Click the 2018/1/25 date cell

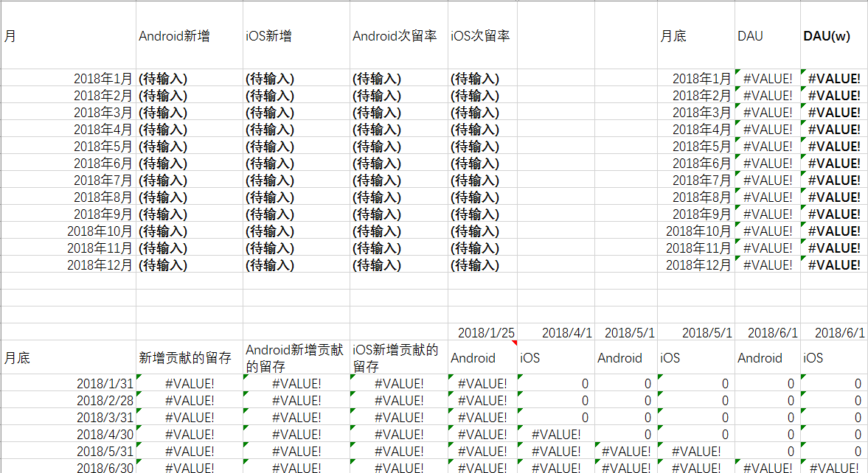click(x=483, y=332)
